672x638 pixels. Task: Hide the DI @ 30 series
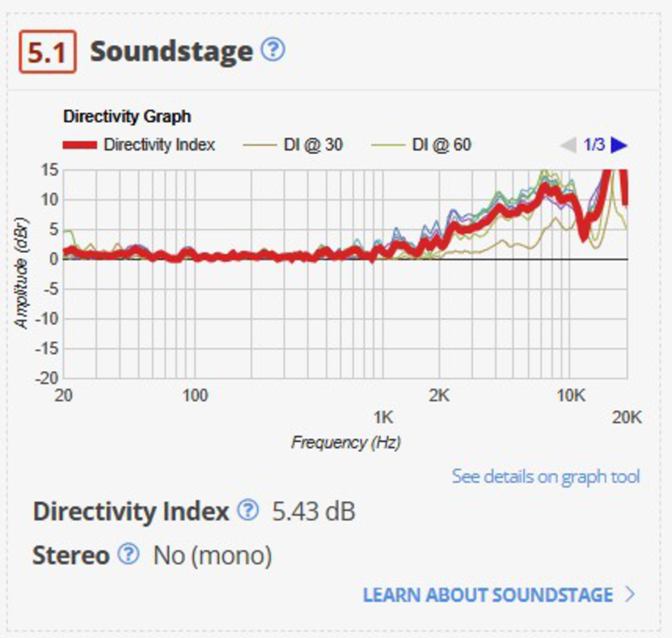[x=313, y=145]
